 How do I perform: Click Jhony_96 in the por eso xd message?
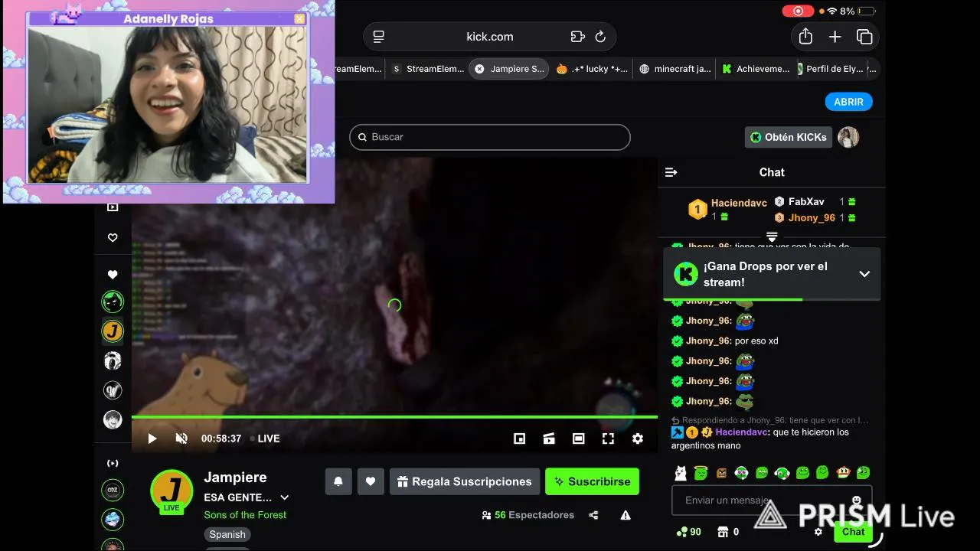click(x=709, y=341)
